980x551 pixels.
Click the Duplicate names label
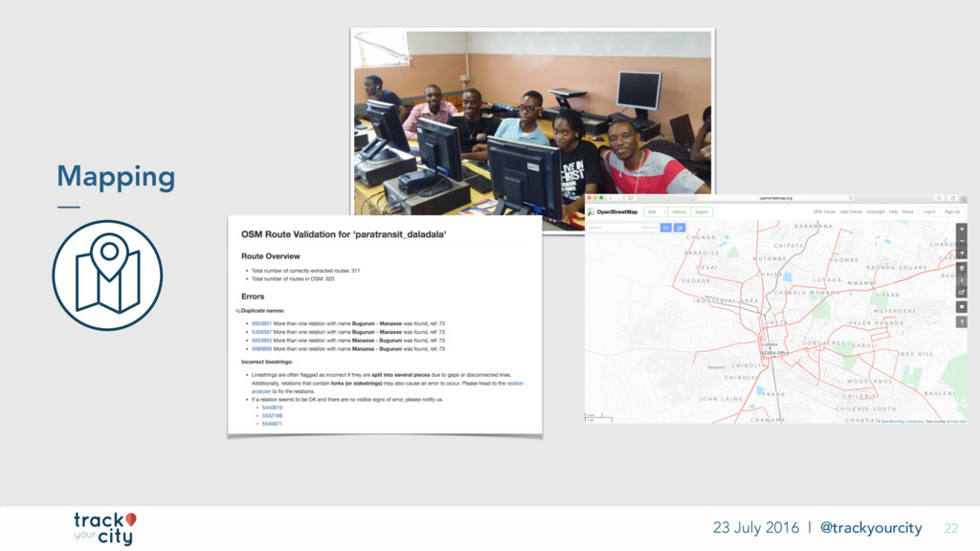pyautogui.click(x=262, y=311)
